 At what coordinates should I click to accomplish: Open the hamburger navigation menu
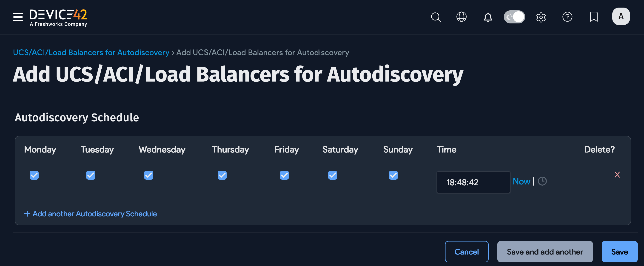17,17
